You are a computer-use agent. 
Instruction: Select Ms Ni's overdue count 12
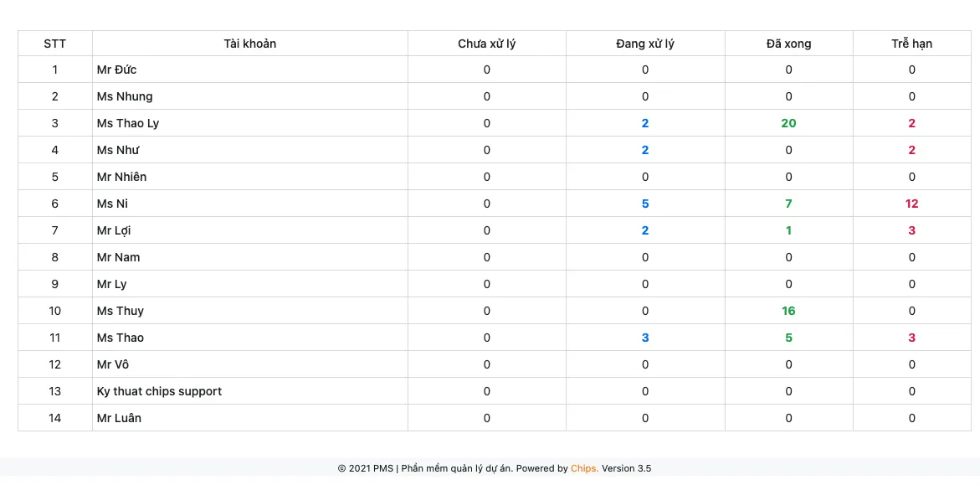pos(912,204)
